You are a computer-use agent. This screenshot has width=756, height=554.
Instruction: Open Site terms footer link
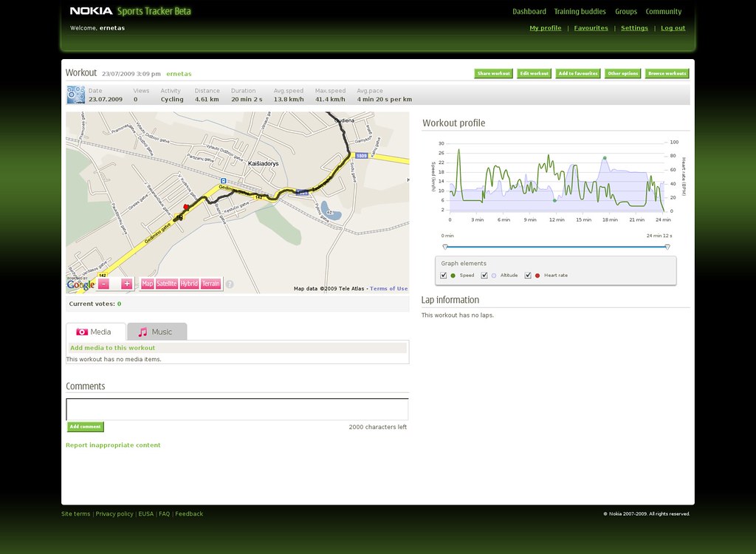(x=76, y=514)
